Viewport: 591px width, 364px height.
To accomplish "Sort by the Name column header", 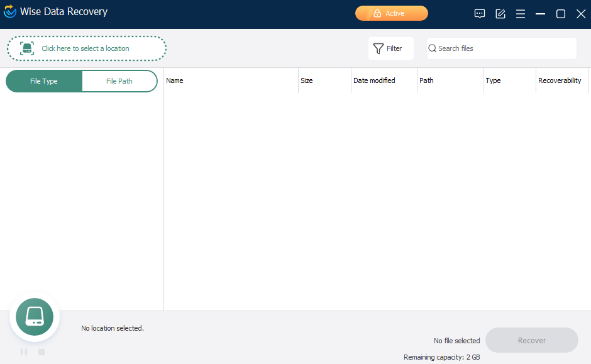I will [231, 80].
